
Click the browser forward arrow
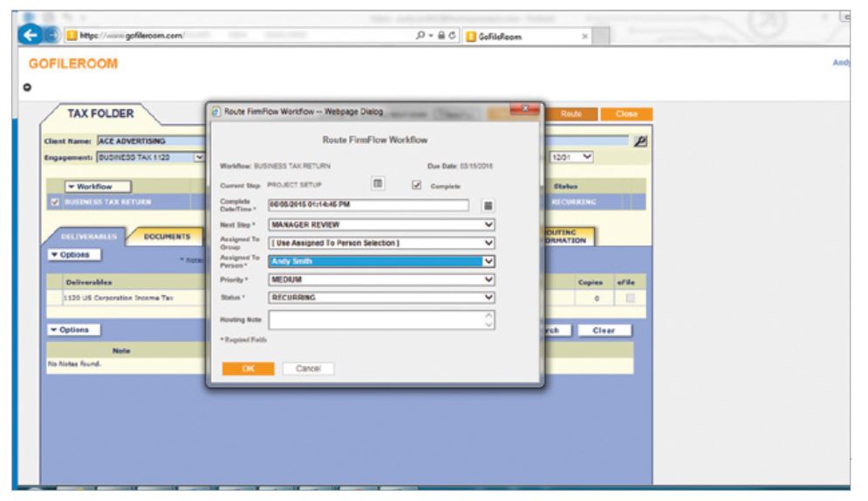point(52,36)
